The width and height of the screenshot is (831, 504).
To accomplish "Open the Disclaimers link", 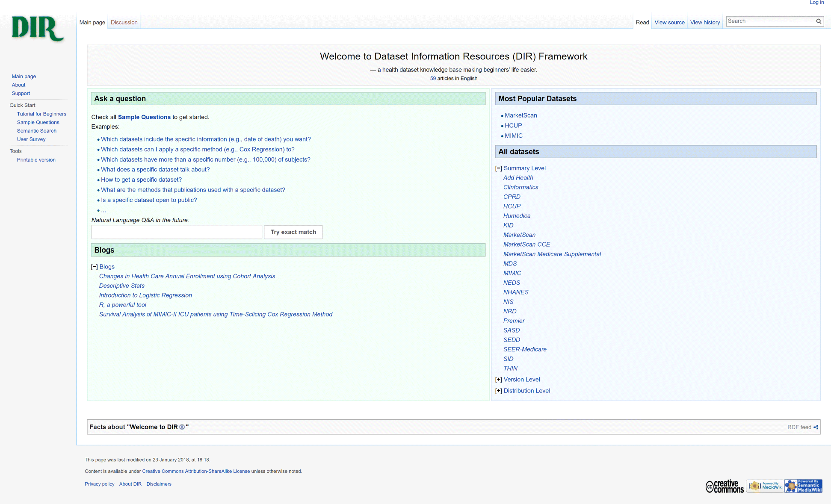I will tap(159, 484).
